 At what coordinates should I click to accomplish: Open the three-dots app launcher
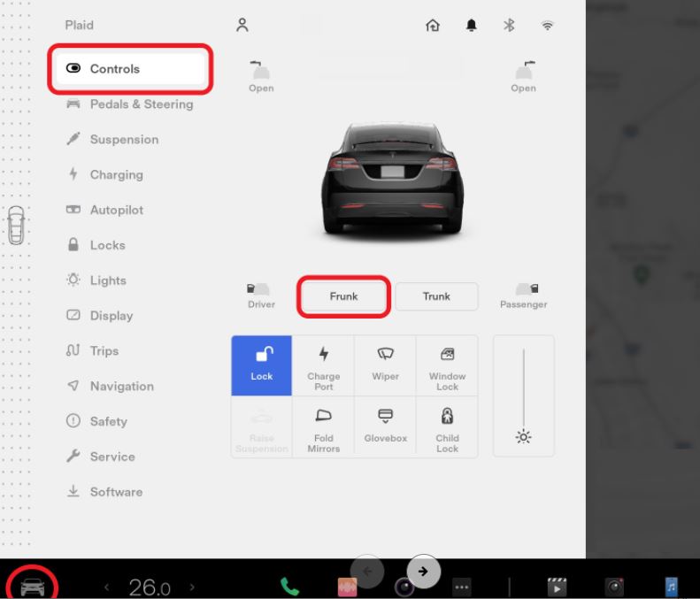(x=461, y=587)
